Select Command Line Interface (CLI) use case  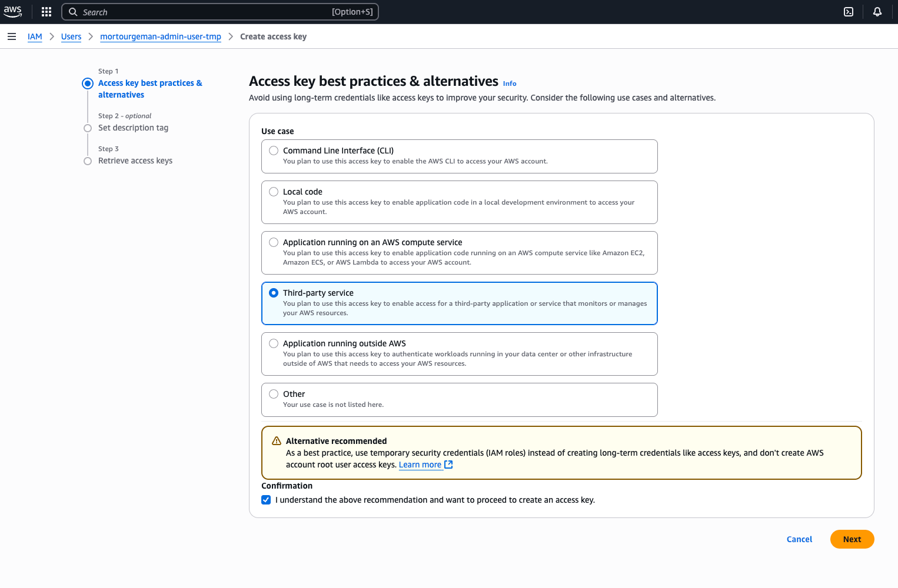click(x=274, y=151)
